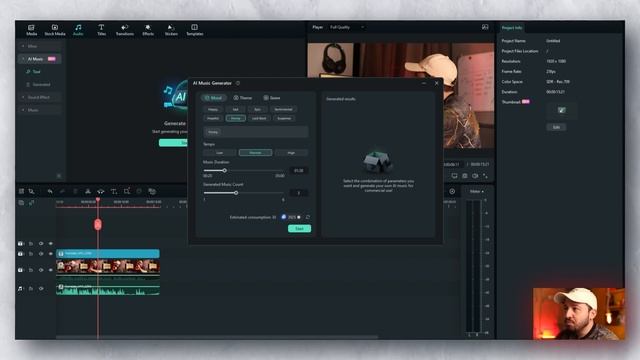The image size is (640, 360).
Task: Set tempo to High
Action: pos(291,153)
